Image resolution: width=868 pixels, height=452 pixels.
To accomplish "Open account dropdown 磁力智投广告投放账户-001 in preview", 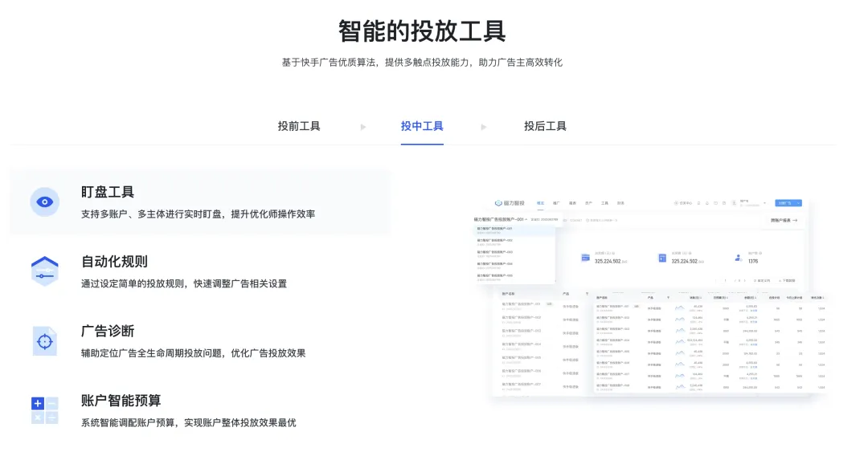I will coord(501,220).
